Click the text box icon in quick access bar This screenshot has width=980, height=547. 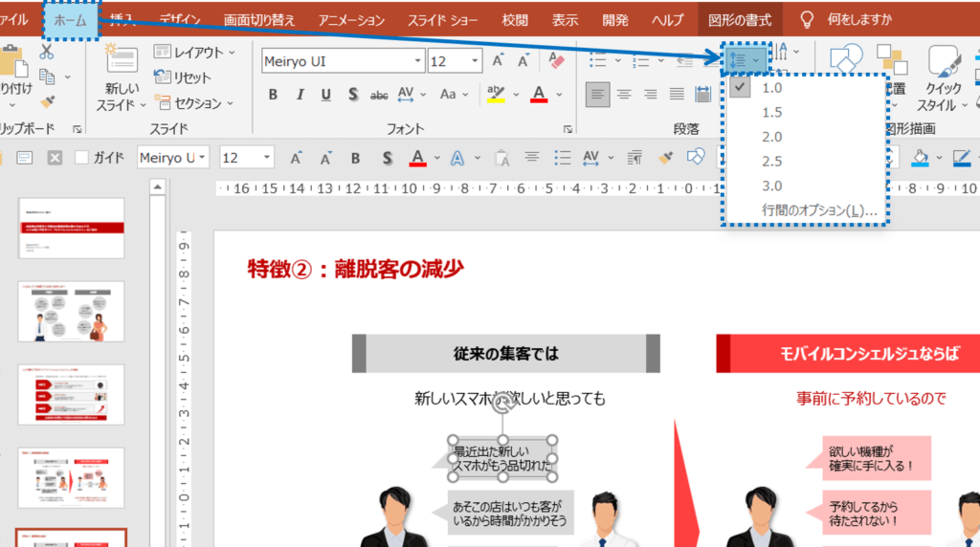(24, 158)
